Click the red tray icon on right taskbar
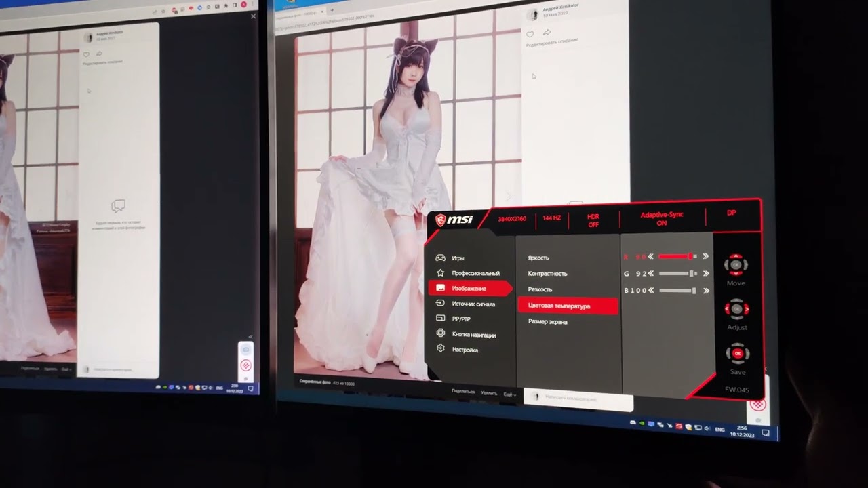 [679, 426]
